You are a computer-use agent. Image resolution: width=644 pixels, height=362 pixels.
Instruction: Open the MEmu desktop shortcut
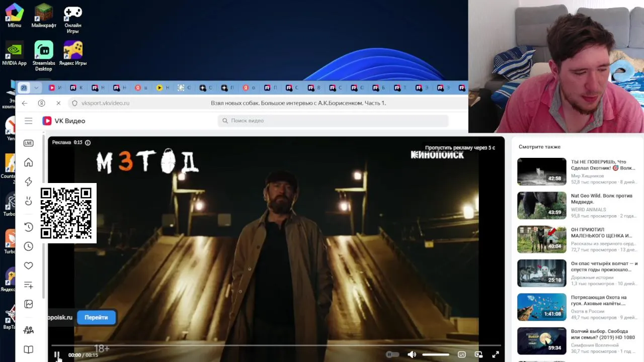coord(14,15)
